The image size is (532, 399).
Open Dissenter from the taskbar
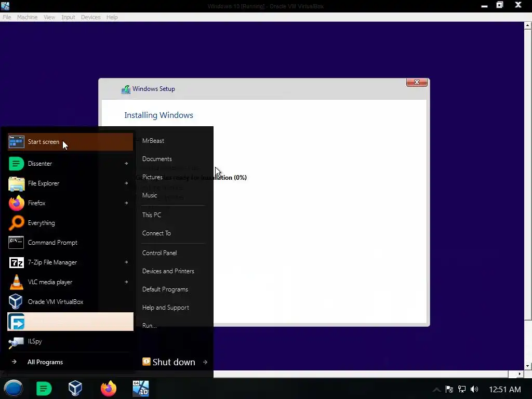(x=44, y=389)
